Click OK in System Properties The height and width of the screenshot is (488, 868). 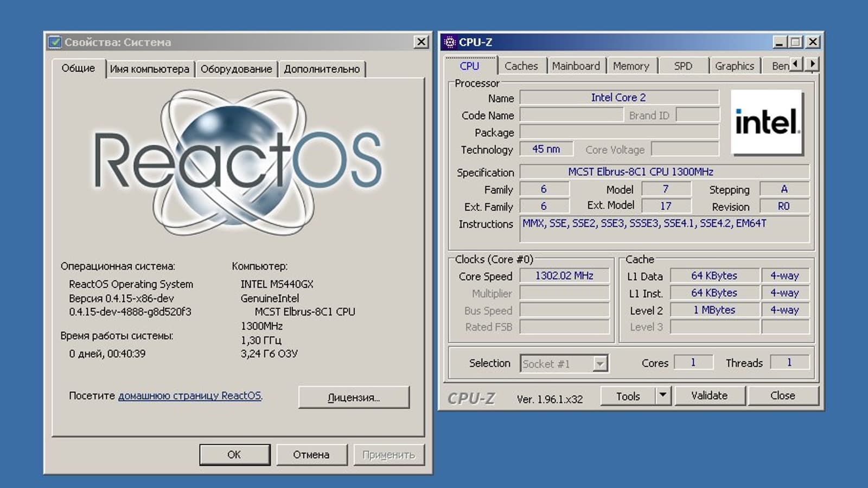click(x=234, y=454)
